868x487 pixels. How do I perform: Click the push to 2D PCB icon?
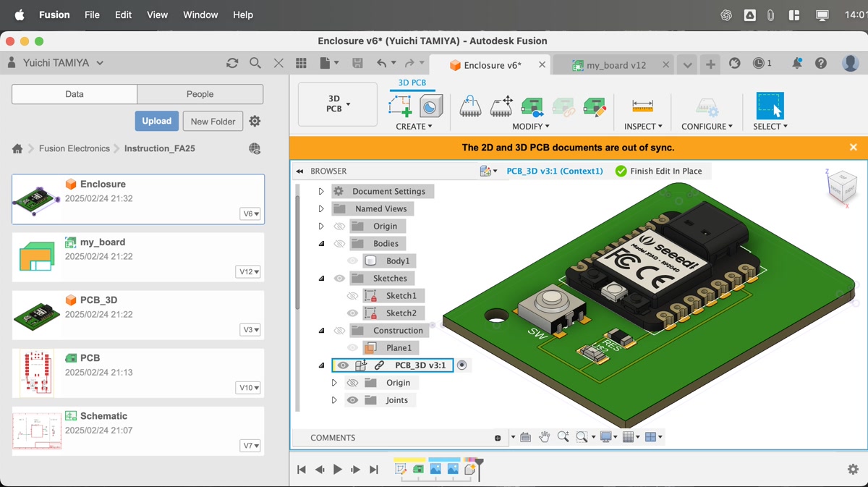(532, 106)
